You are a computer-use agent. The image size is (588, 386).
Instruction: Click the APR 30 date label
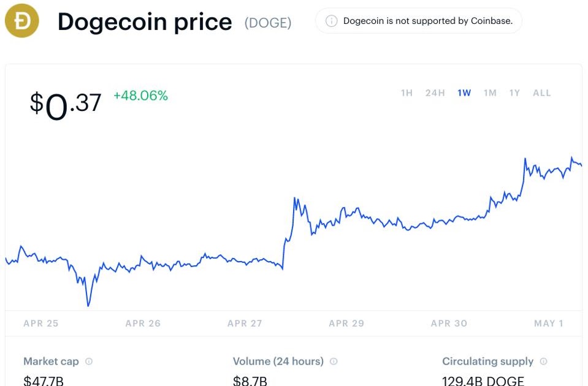coord(449,324)
